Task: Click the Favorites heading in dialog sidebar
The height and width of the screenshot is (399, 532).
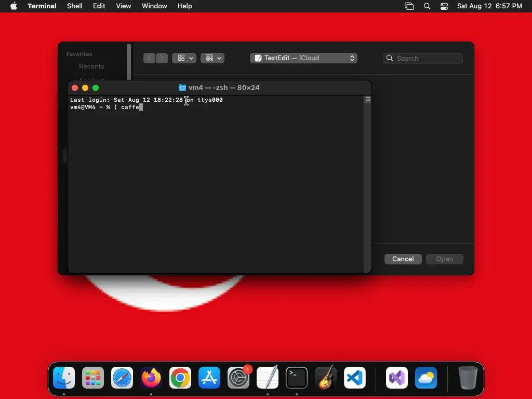Action: 79,54
